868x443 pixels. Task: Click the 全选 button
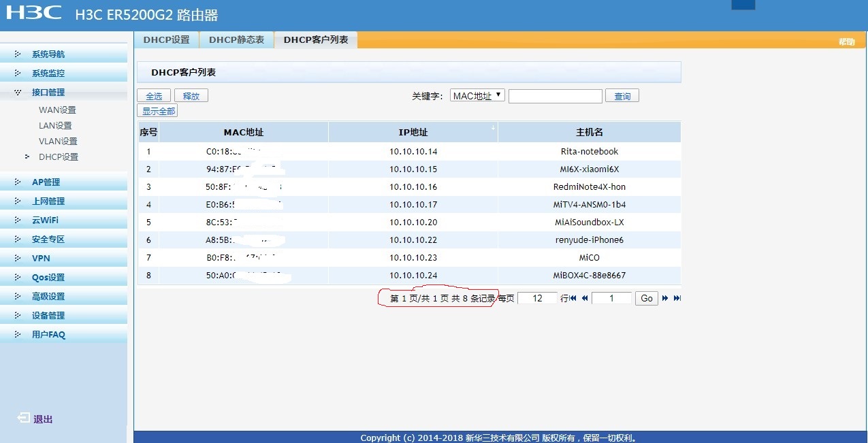155,96
